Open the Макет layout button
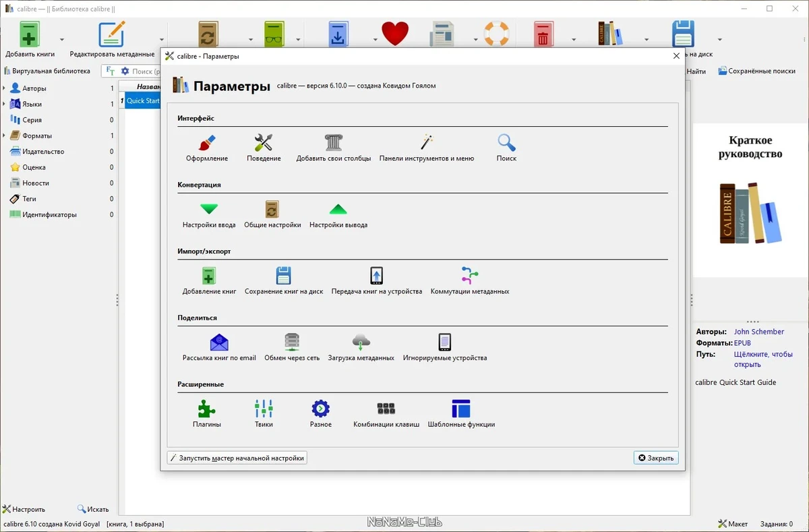Screen dimensions: 809x532 pyautogui.click(x=733, y=524)
